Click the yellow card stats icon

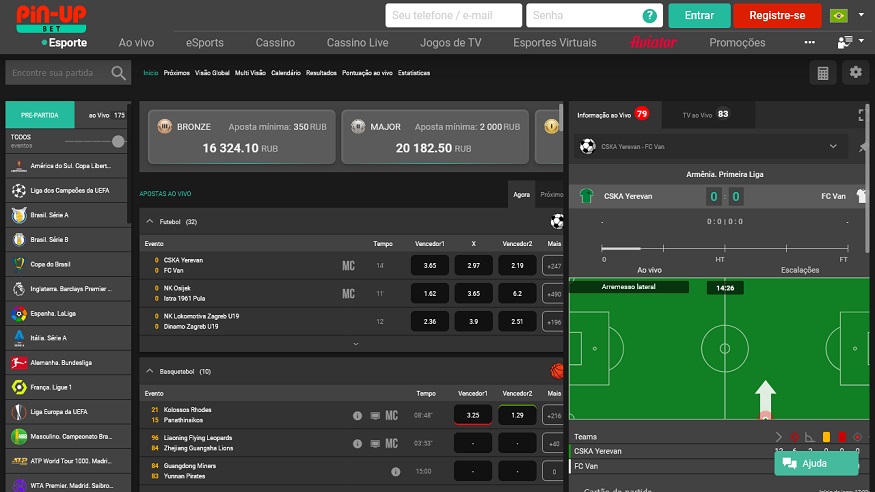coord(826,437)
